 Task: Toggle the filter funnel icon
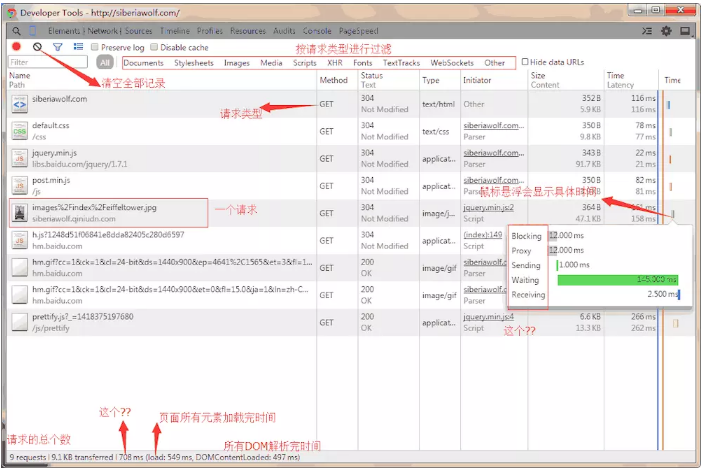click(57, 47)
